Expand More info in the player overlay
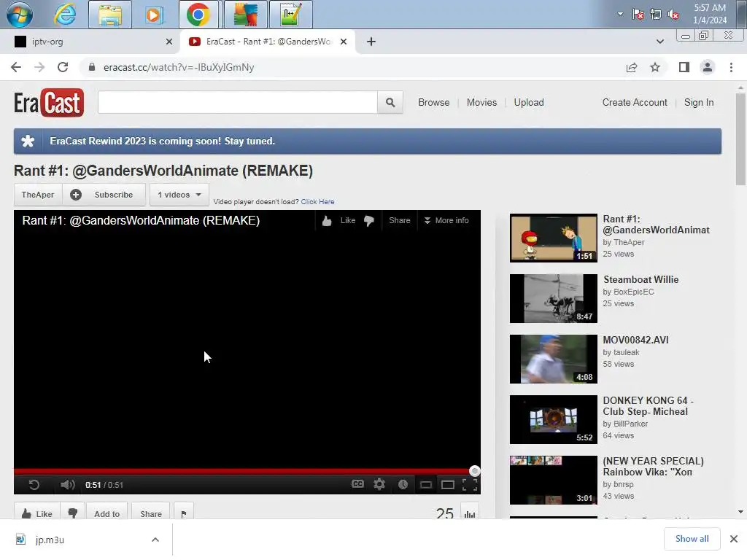Screen dimensions: 747x560 point(446,220)
